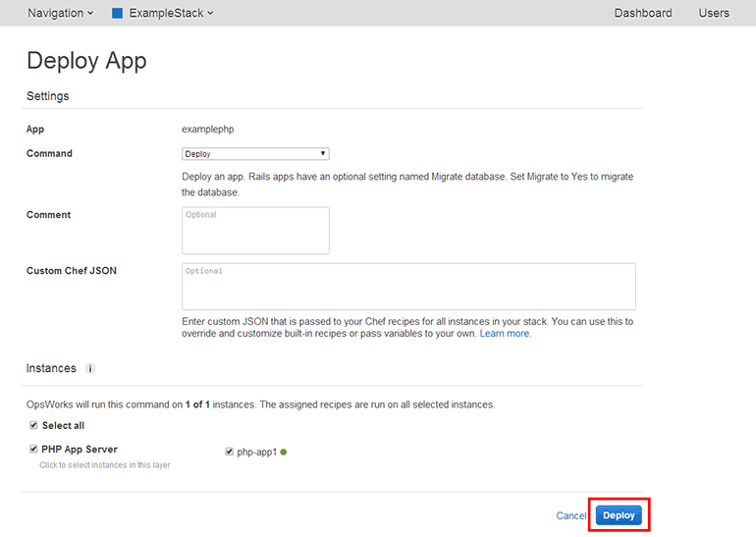Expand the ExampleStack stack selector

click(171, 13)
